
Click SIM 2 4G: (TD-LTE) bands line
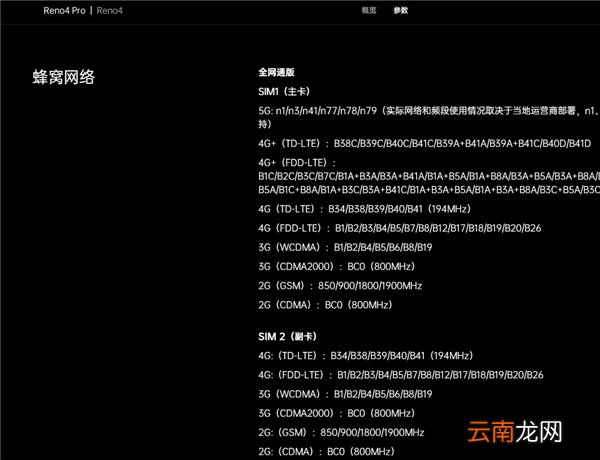point(366,356)
